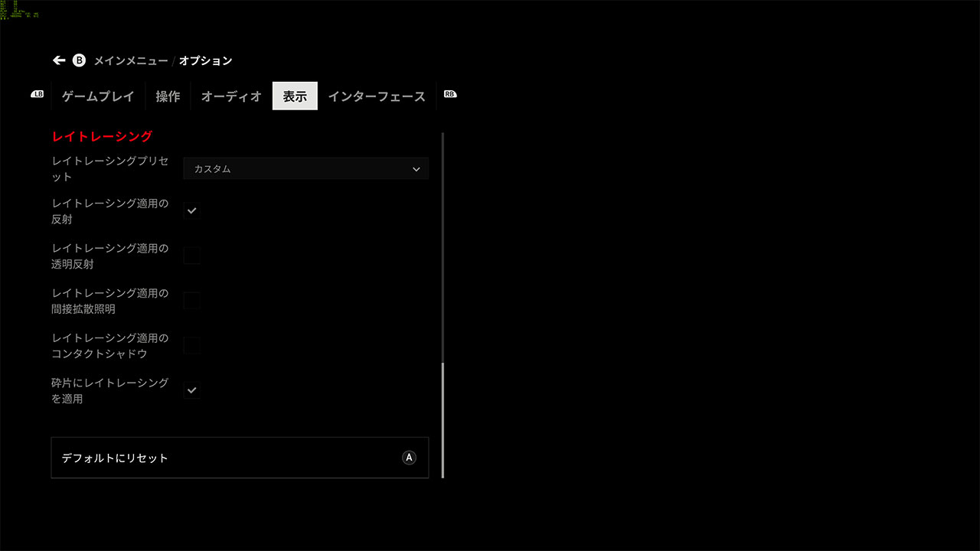Screen dimensions: 980x551
Task: Click メインメニュー in the breadcrumb
Action: click(131, 60)
